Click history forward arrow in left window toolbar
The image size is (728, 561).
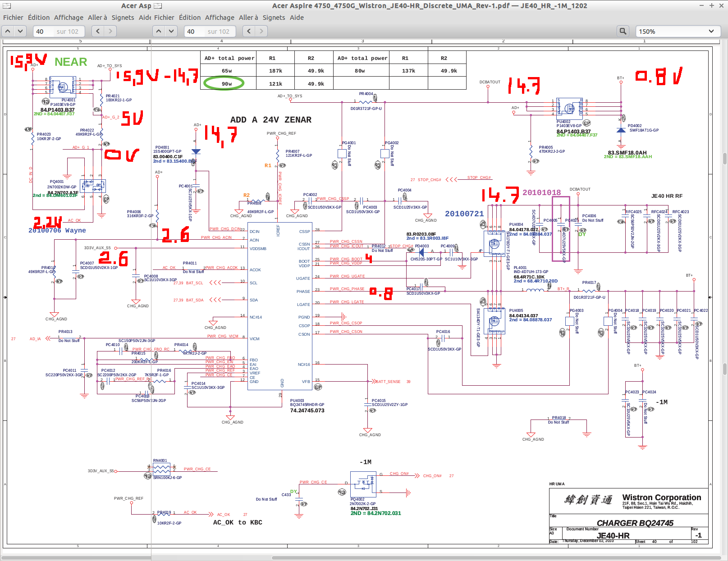pos(110,31)
